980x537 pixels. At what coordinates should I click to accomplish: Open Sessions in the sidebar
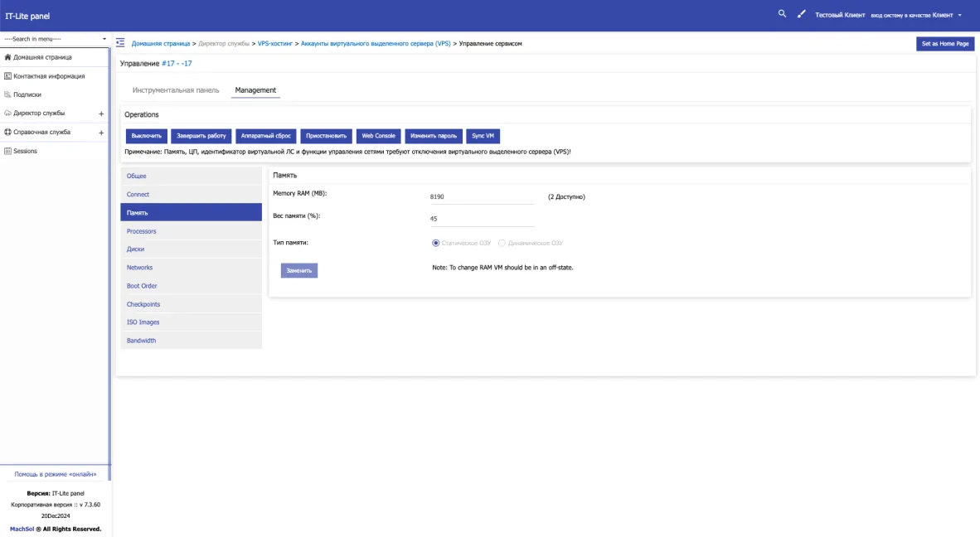[25, 151]
